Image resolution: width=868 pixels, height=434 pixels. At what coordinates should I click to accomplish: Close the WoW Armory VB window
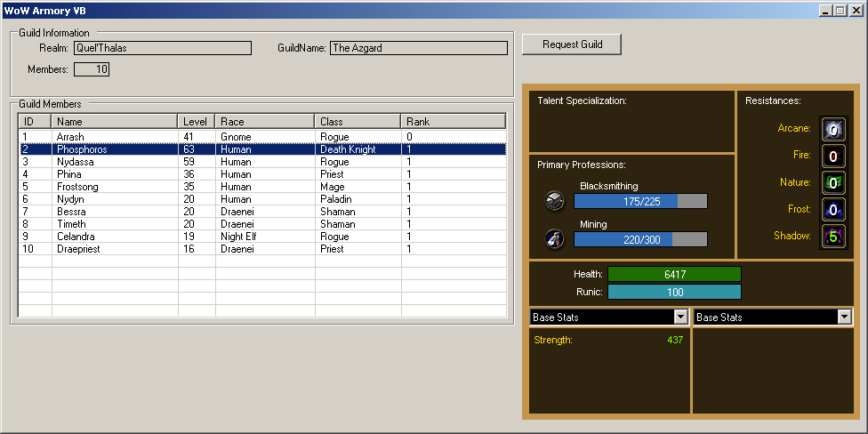pos(856,10)
